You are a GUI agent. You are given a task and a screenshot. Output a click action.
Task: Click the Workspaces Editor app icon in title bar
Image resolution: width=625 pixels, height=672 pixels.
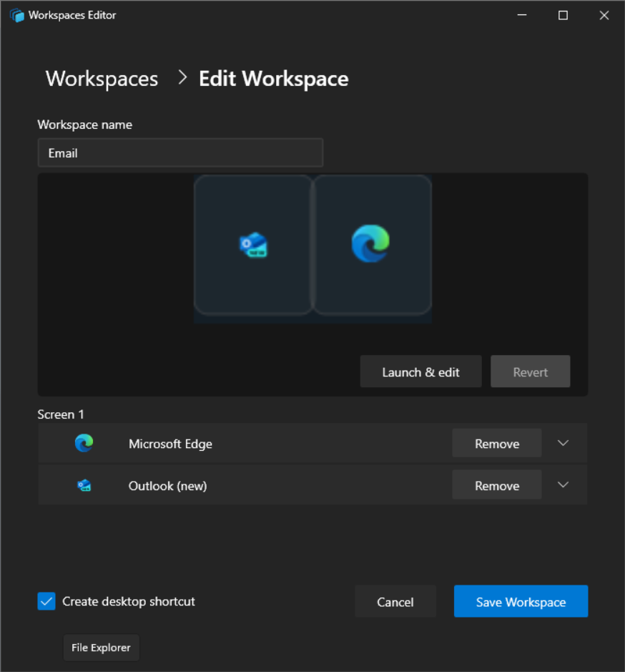point(17,16)
